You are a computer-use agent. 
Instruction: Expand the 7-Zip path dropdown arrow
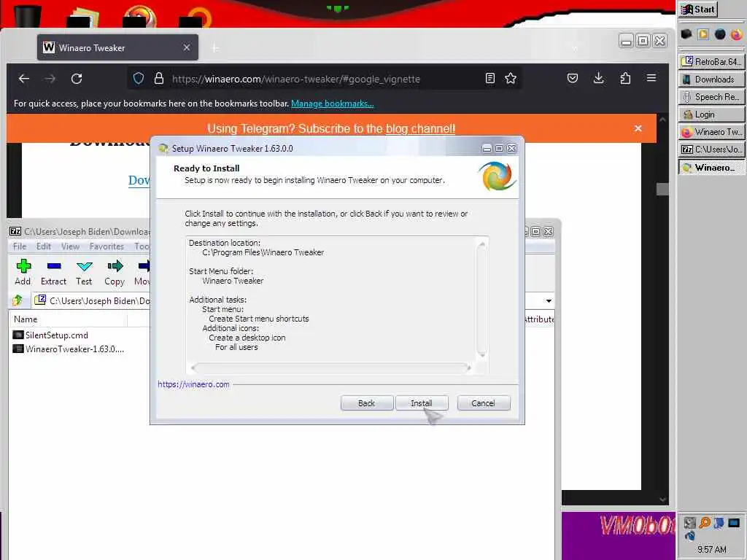click(x=549, y=301)
